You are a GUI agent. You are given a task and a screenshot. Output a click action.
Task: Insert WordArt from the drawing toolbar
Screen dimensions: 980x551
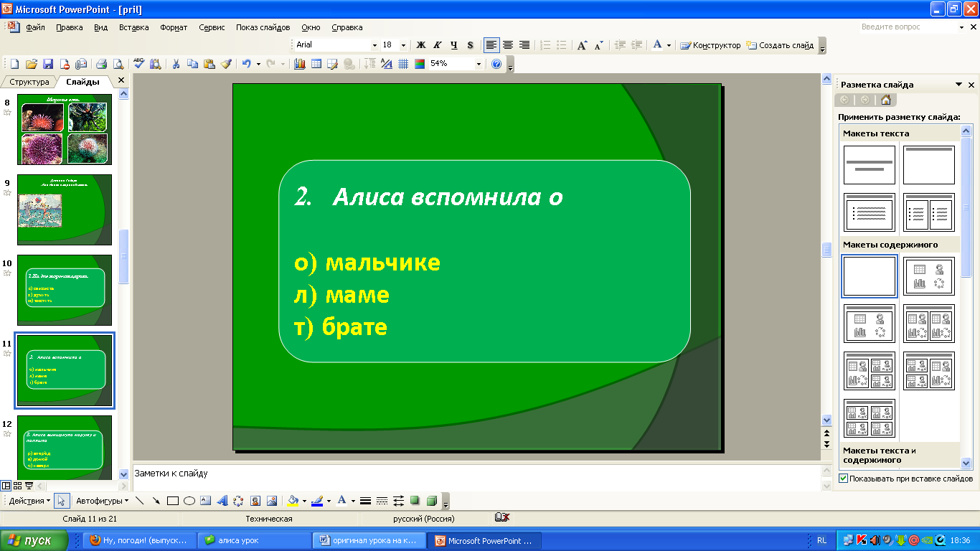click(222, 501)
